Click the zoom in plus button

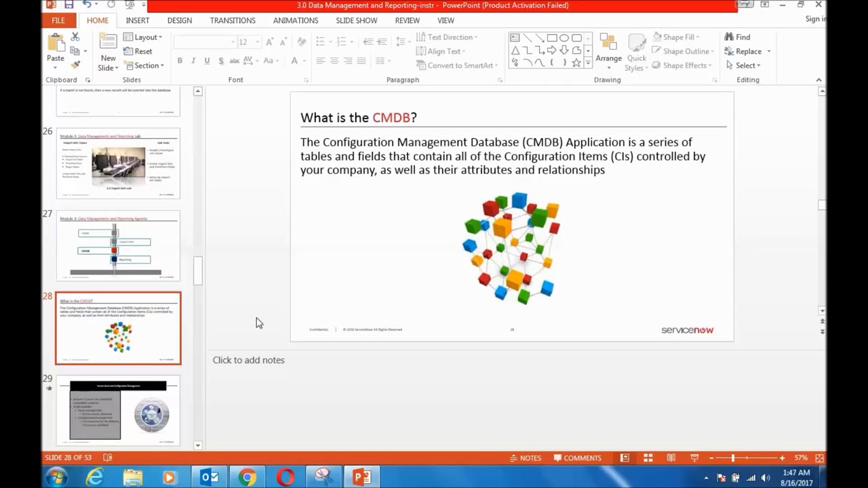[x=782, y=458]
